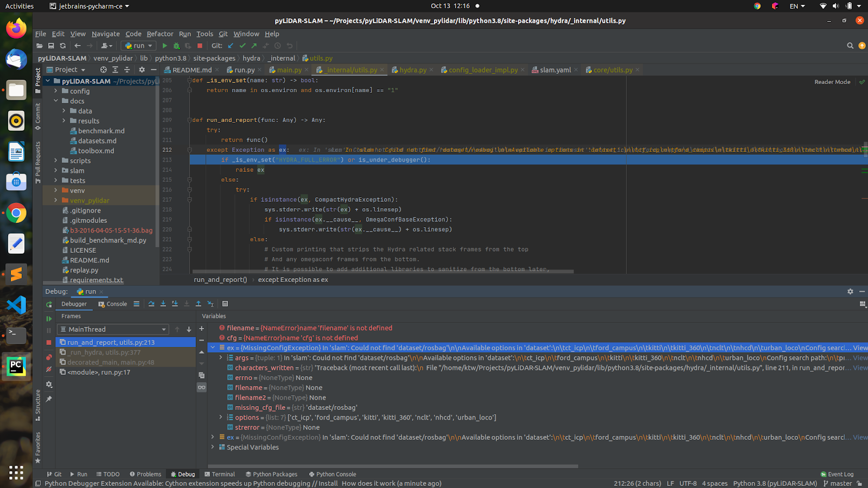
Task: Expand the options list variable
Action: pos(221,418)
